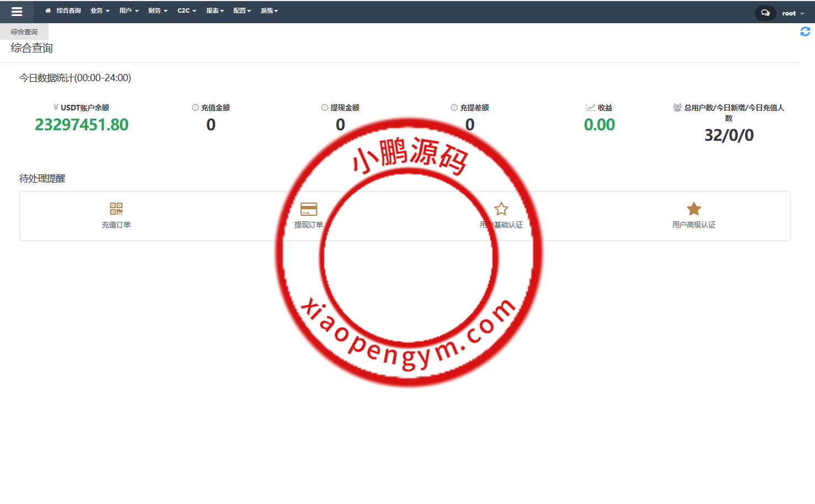The height and width of the screenshot is (504, 815).
Task: Click the home icon beside 综合查询
Action: pos(48,10)
